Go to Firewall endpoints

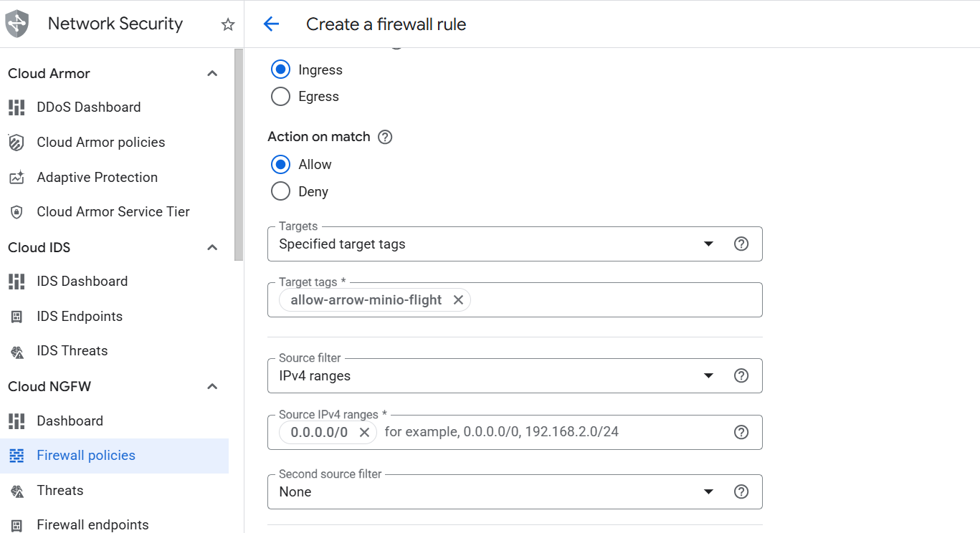tap(92, 524)
